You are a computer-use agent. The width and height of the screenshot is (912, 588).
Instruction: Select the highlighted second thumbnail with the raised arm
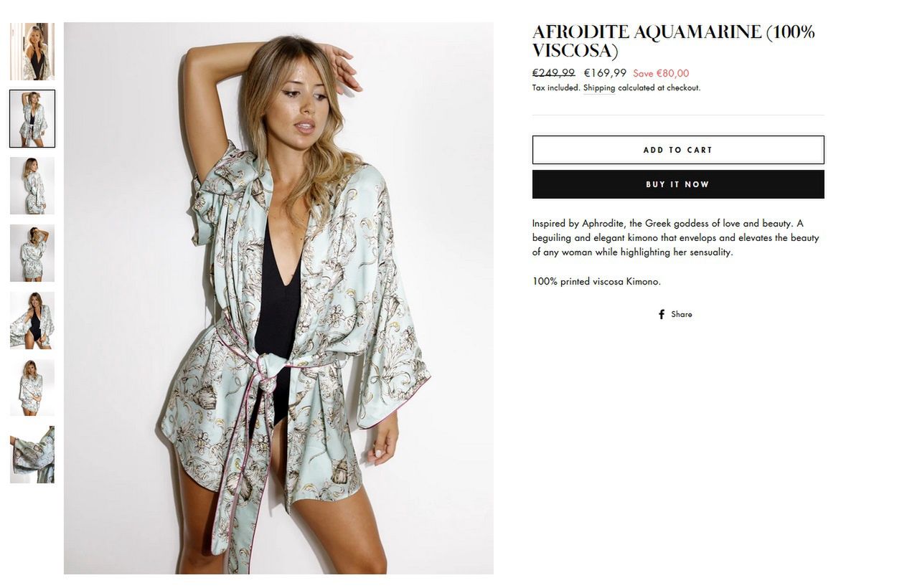point(32,119)
